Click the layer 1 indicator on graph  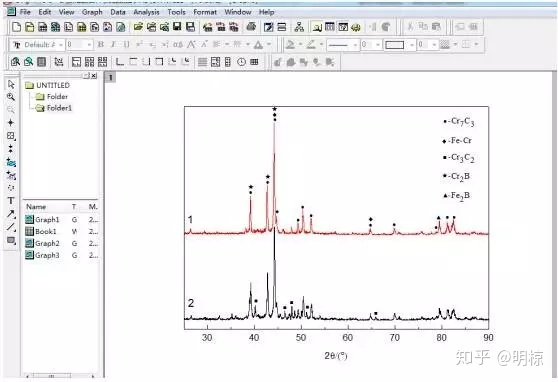pyautogui.click(x=110, y=77)
